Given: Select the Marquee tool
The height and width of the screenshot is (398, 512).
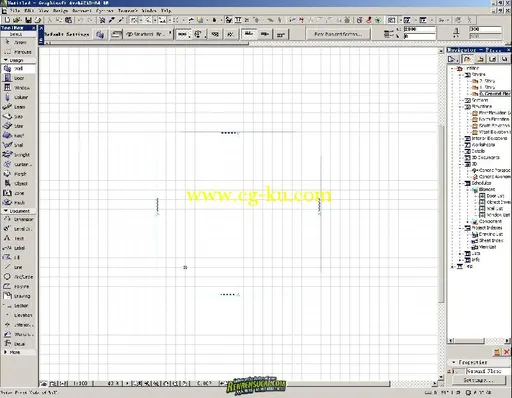Looking at the screenshot, I should click(x=19, y=52).
